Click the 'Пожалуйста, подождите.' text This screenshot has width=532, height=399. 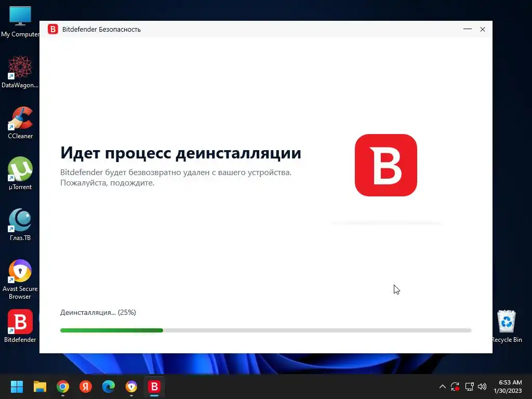(x=107, y=183)
